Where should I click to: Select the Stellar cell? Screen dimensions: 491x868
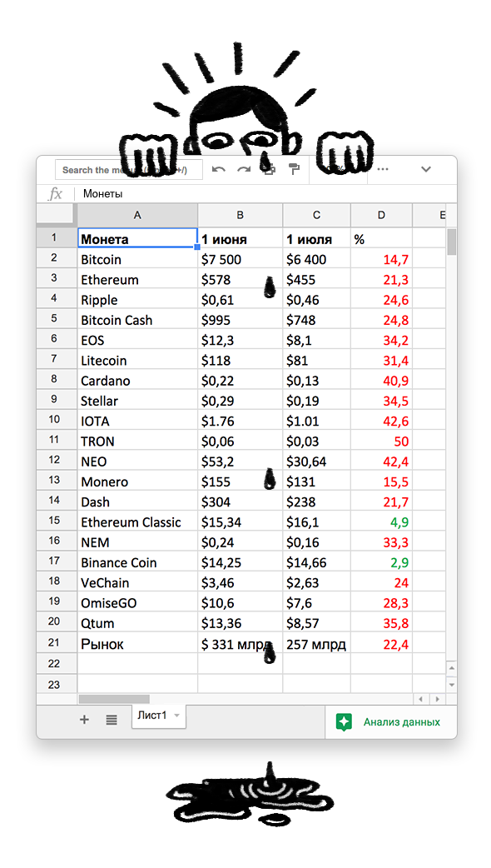click(137, 400)
